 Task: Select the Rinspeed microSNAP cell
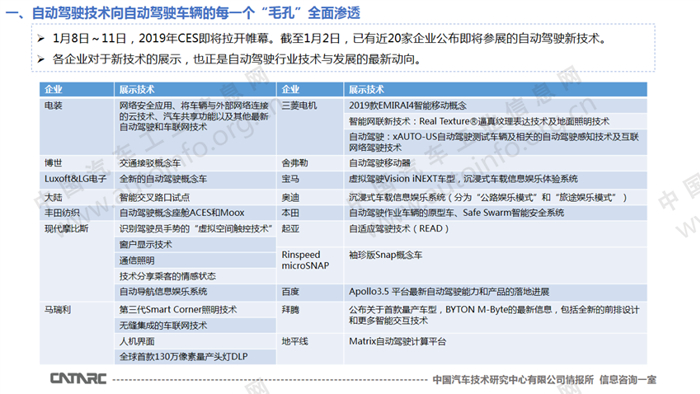tap(310, 265)
